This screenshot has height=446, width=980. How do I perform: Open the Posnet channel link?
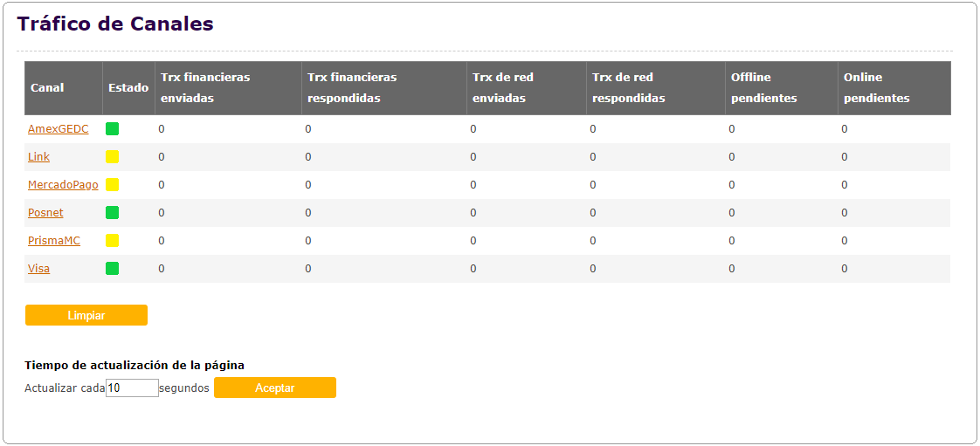click(45, 213)
